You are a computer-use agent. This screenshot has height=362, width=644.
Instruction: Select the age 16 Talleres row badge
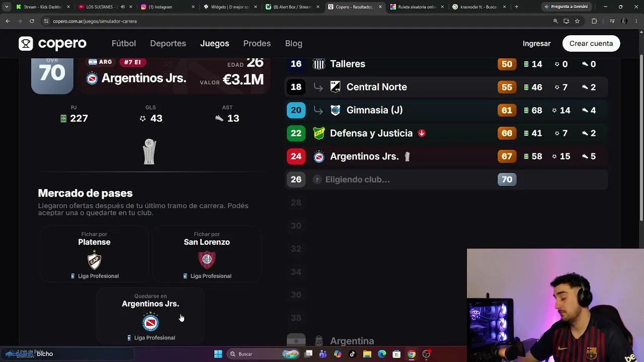coord(296,64)
